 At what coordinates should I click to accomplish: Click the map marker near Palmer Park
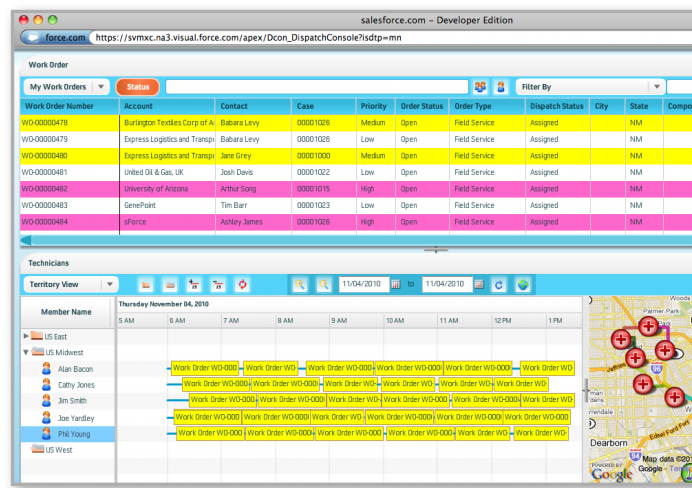click(648, 327)
